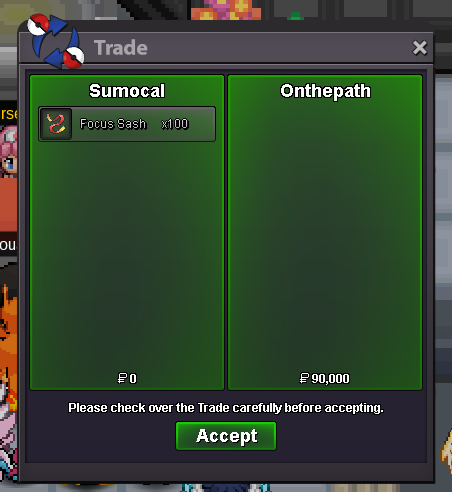Select the Focus Sash item name
This screenshot has width=452, height=492.
pos(113,124)
